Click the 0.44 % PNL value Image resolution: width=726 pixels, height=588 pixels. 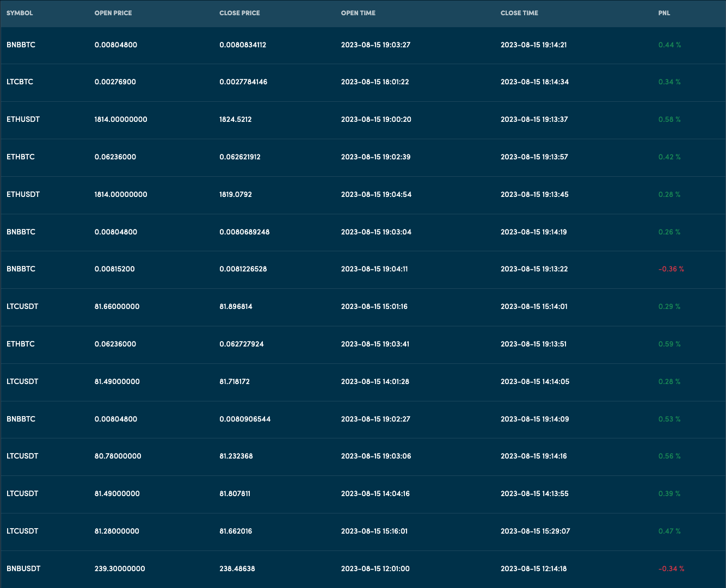click(x=669, y=45)
